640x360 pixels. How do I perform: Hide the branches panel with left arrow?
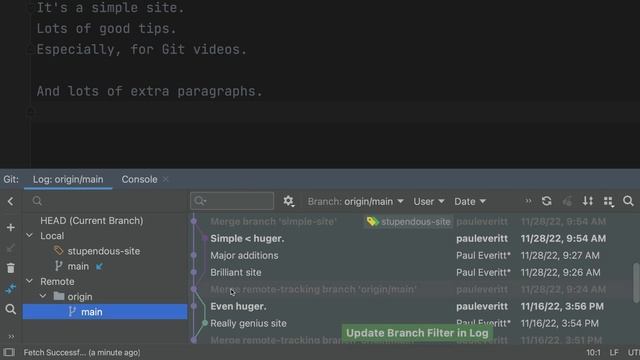tap(11, 201)
